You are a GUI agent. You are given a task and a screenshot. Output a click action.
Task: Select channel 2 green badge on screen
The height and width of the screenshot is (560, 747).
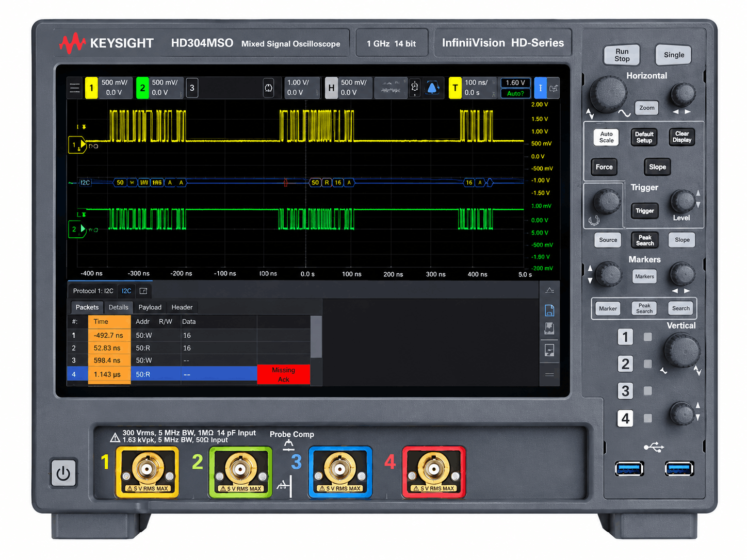142,88
